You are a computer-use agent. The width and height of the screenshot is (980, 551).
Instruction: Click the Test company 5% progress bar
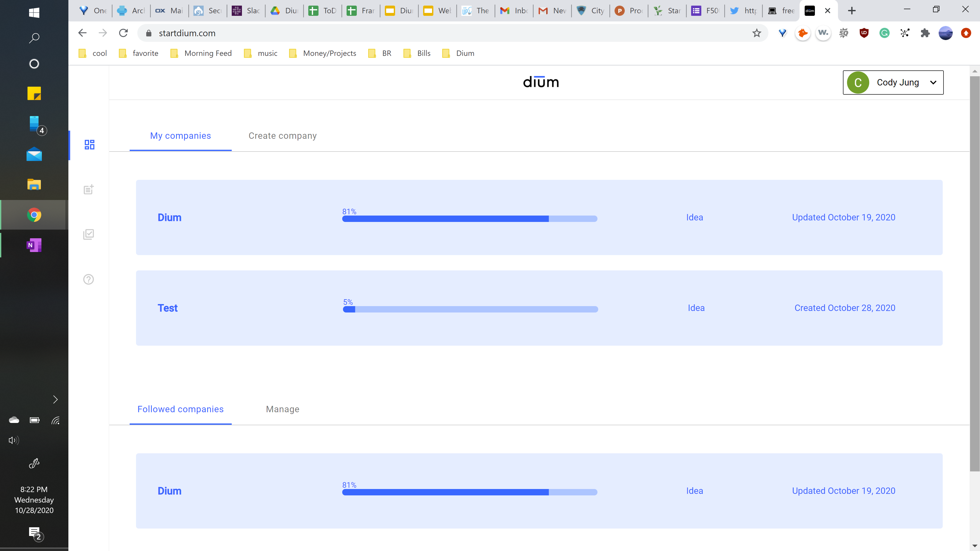click(x=470, y=309)
